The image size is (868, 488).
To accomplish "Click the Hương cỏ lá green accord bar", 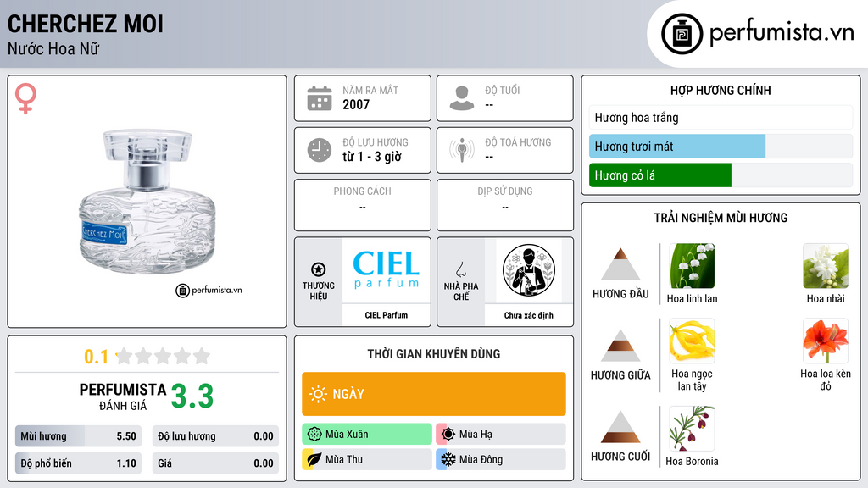I will [659, 175].
